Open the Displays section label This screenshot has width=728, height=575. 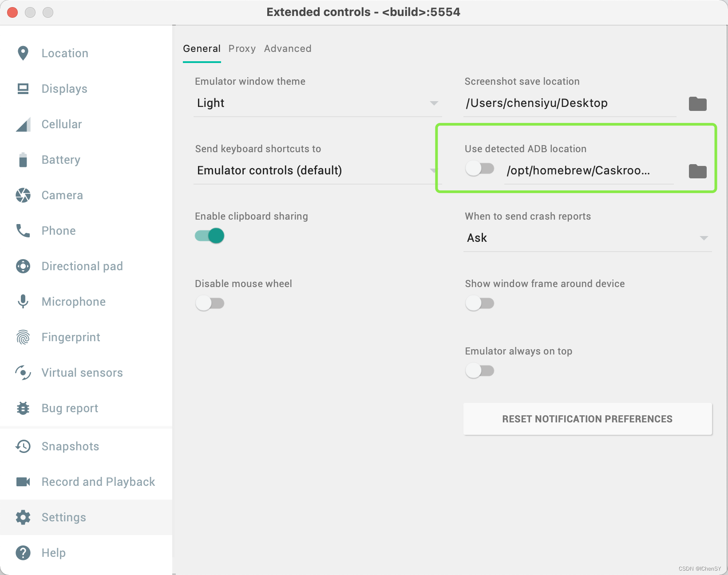[64, 89]
